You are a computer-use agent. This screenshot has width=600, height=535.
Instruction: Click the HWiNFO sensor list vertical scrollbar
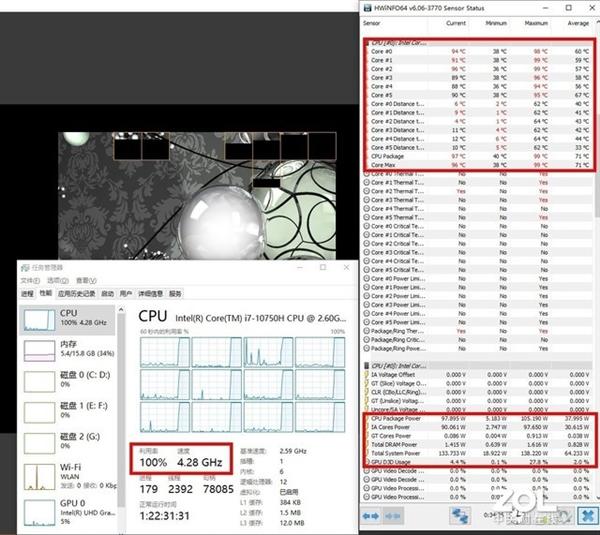tap(597, 168)
